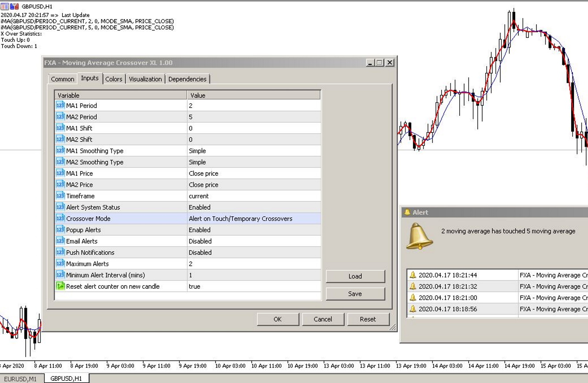Click the icon beside MA2 Smoothing Type
588x383 pixels.
(x=60, y=162)
